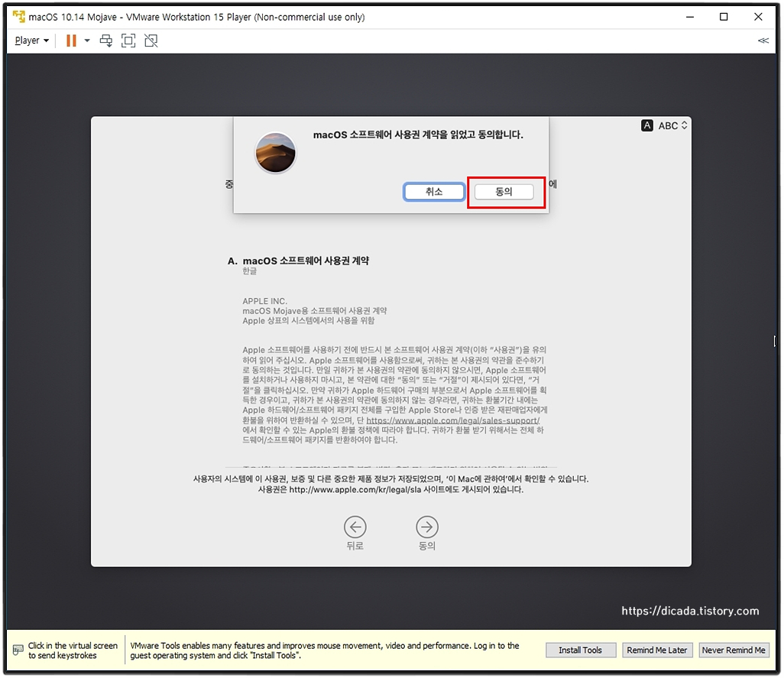This screenshot has width=784, height=678.
Task: Click the keyboard hint icon in status bar
Action: pos(18,650)
